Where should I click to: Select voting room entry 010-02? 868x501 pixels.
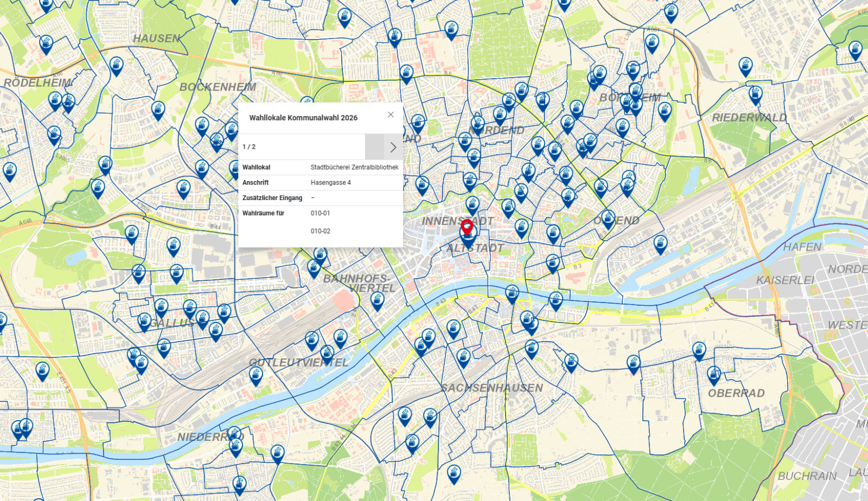pyautogui.click(x=320, y=231)
